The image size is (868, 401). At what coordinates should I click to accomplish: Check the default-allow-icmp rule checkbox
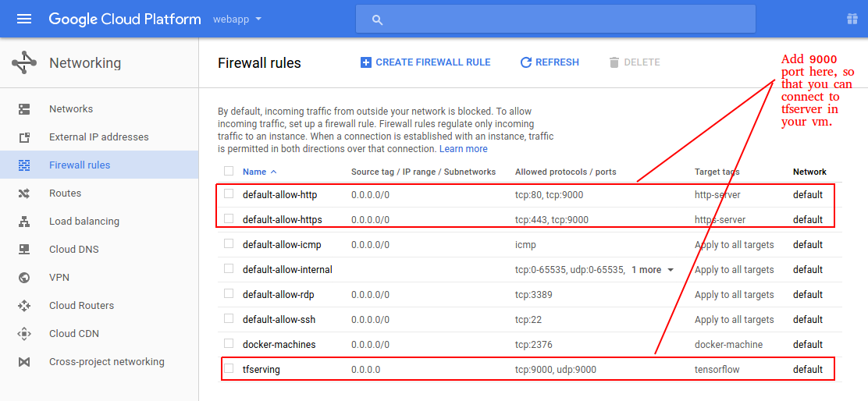229,243
